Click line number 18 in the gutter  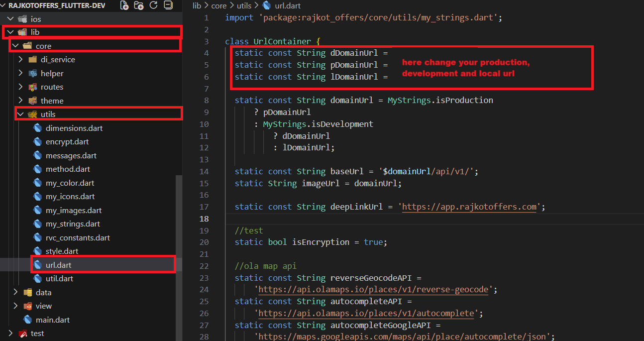coord(204,219)
